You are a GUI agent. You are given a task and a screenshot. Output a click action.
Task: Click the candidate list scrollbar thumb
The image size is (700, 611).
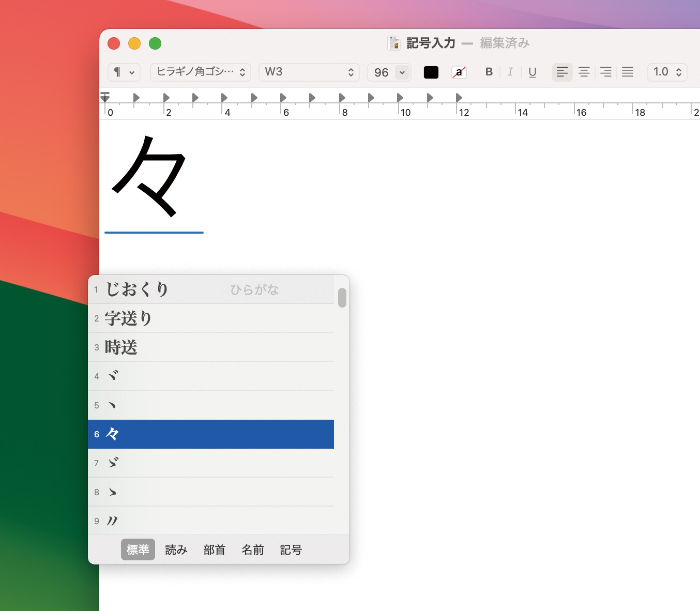tap(342, 298)
